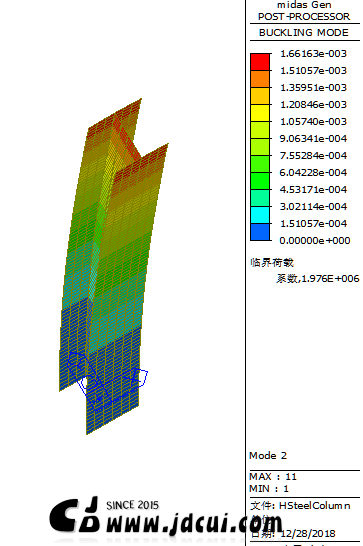Select the midas Gen header text
This screenshot has width=363, height=546.
tap(304, 5)
